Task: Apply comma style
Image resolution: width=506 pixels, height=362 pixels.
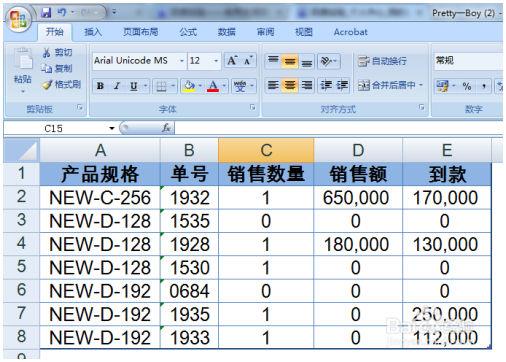Action: coord(483,86)
